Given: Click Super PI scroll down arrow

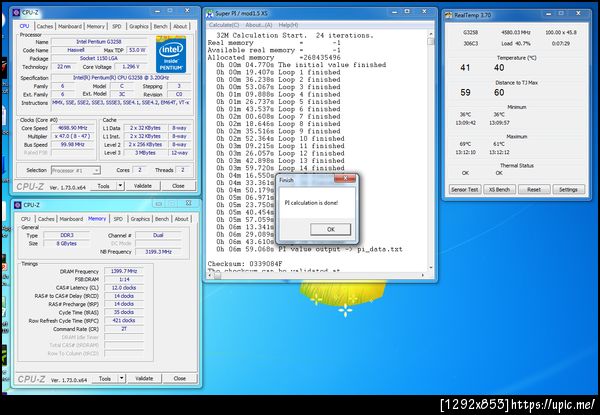Looking at the screenshot, I should click(431, 268).
